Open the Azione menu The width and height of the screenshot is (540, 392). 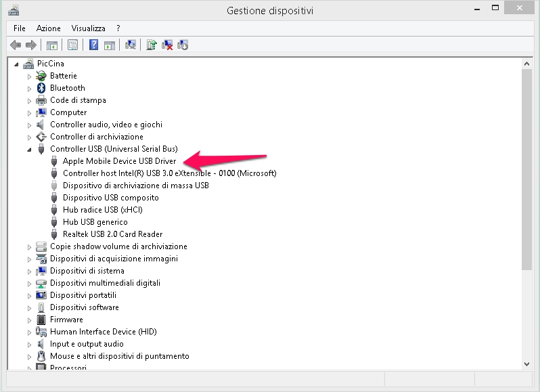(48, 28)
